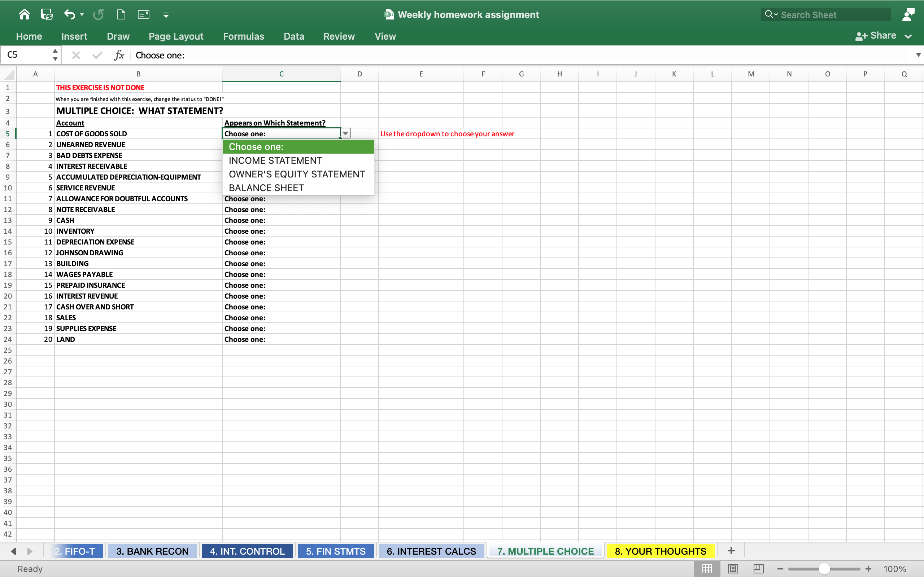Screen dimensions: 924x577
Task: Switch to the 5. FIN STMTS sheet
Action: coord(335,551)
